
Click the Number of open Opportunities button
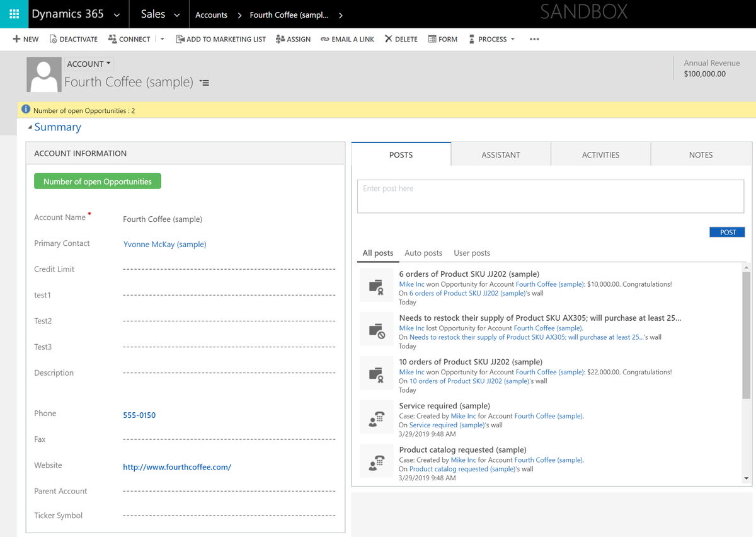click(x=98, y=182)
